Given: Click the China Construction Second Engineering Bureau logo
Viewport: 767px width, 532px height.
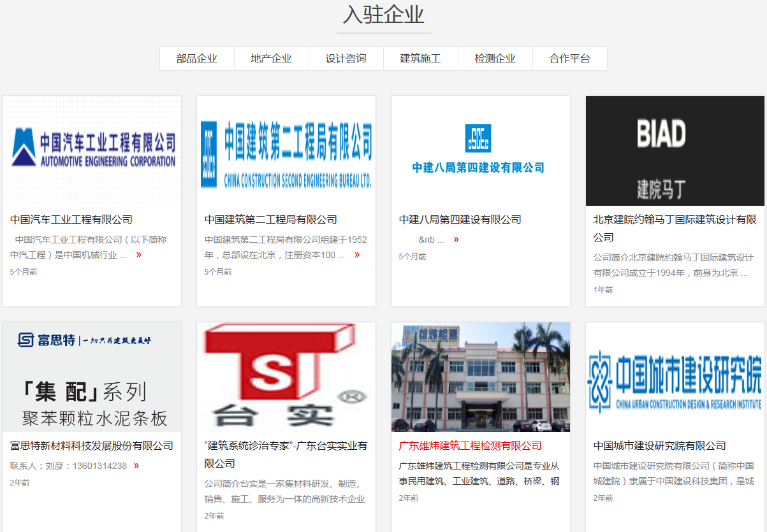Looking at the screenshot, I should pyautogui.click(x=286, y=151).
